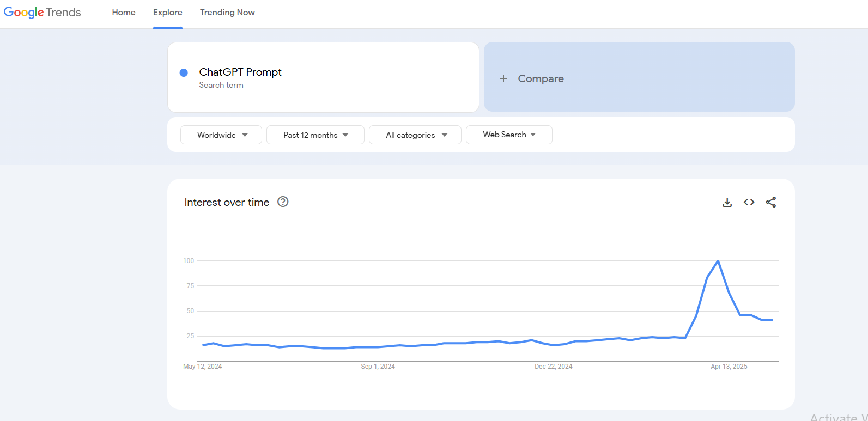Go to the Trending Now tab
This screenshot has height=421, width=868.
click(x=227, y=13)
